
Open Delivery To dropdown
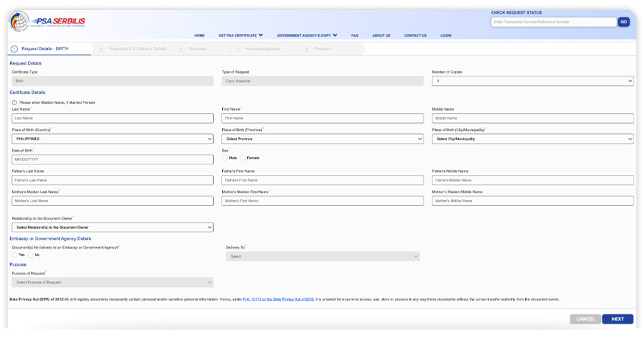tap(323, 256)
